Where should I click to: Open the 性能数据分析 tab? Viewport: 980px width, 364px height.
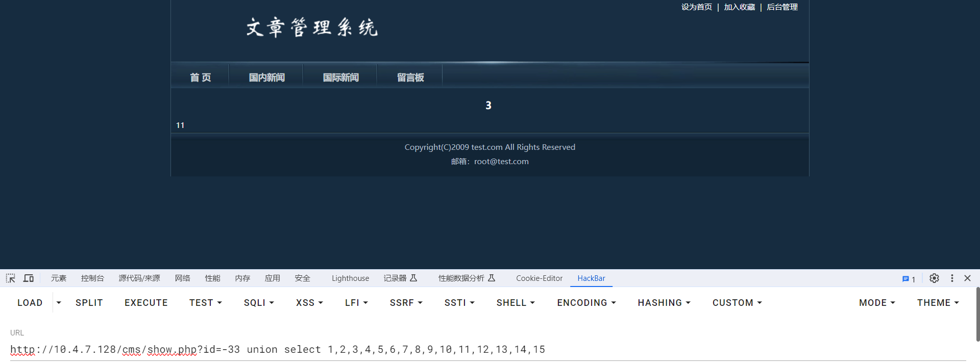(461, 278)
